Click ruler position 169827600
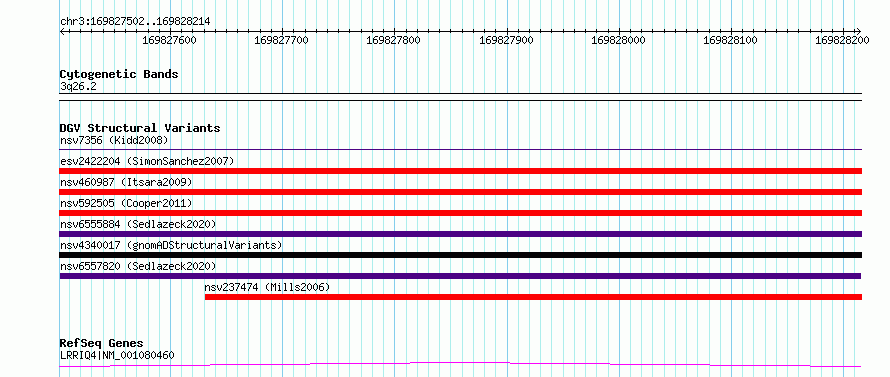Image resolution: width=890 pixels, height=377 pixels. [170, 40]
